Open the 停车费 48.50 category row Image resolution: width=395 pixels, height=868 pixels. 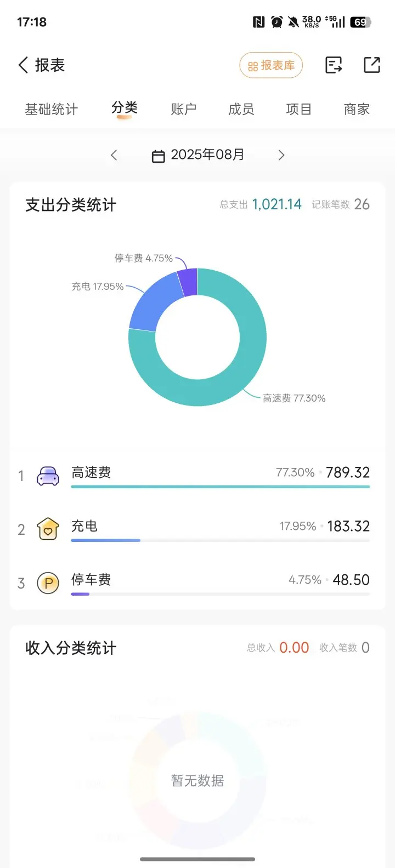[x=198, y=583]
